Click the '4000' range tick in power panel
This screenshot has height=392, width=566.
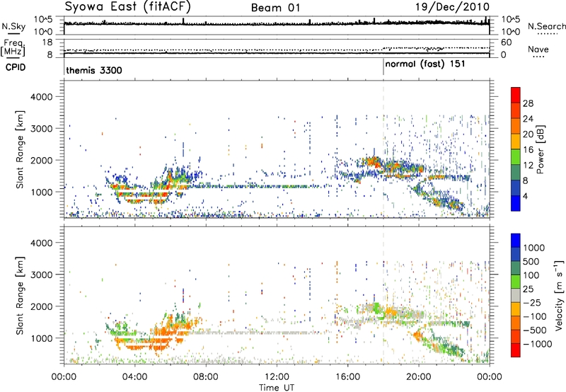tap(41, 97)
